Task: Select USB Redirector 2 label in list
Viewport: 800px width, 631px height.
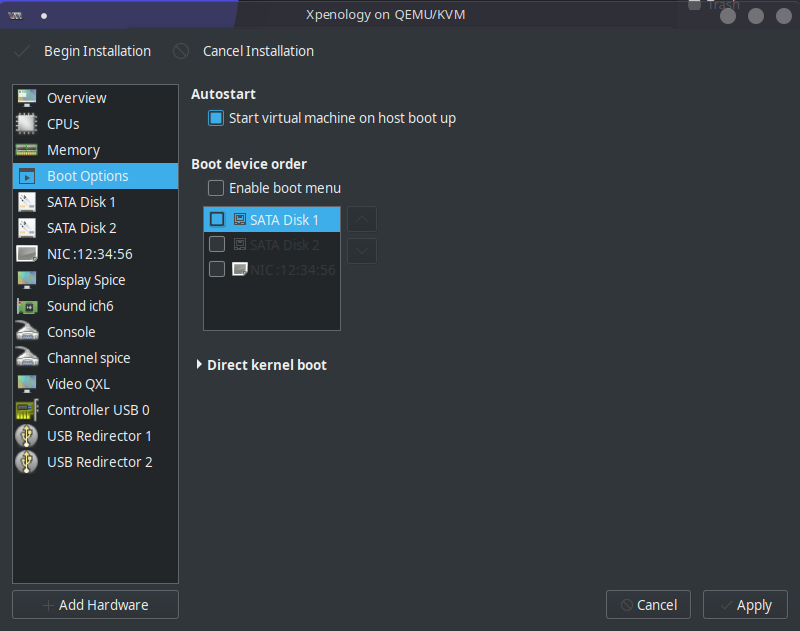Action: pos(99,462)
